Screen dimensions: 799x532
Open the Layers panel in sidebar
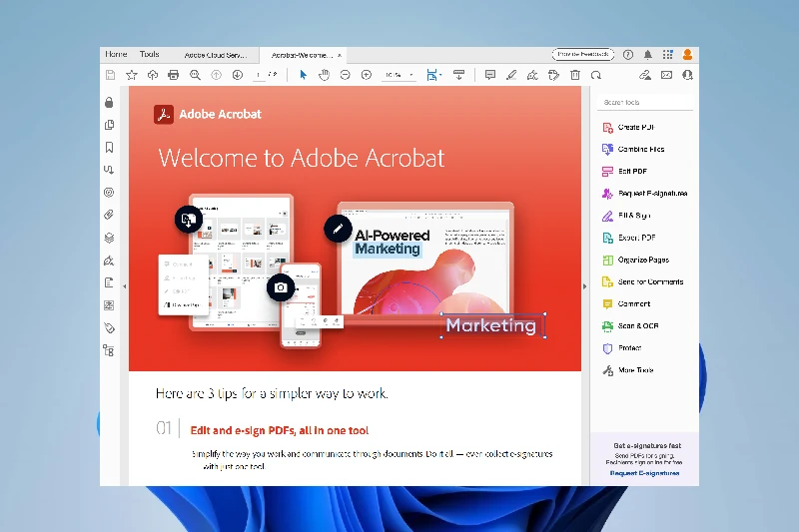click(109, 238)
